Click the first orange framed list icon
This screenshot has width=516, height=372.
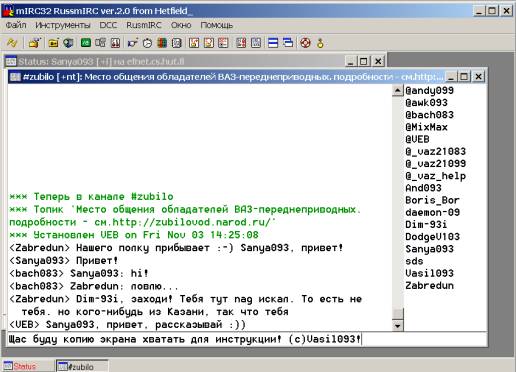click(x=194, y=43)
